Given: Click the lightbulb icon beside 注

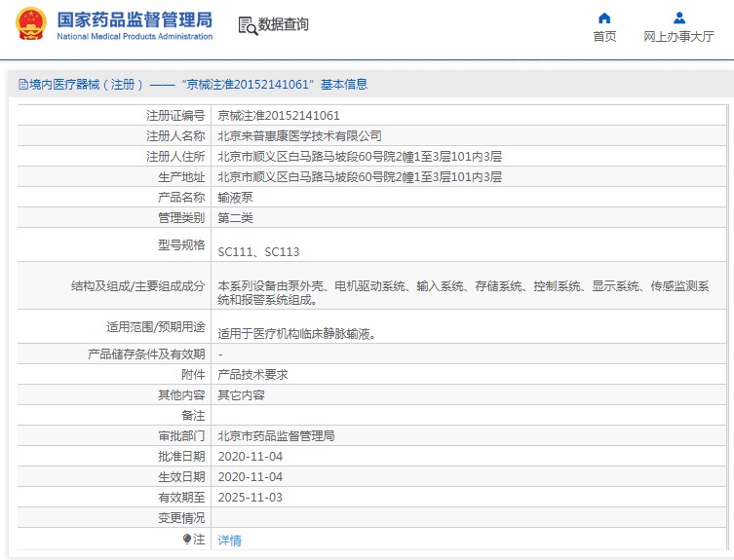Looking at the screenshot, I should tap(187, 540).
